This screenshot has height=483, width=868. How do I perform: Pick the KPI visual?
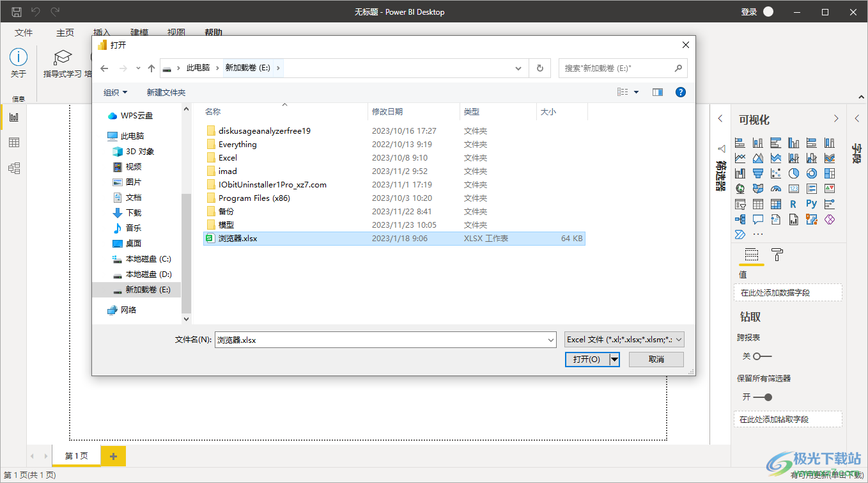830,189
